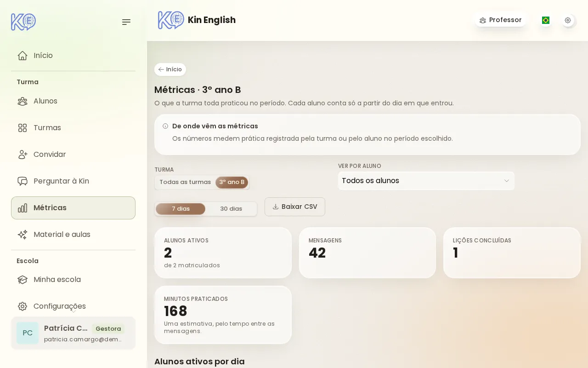Open the Convidar page
Screen dimensions: 588x368
click(x=73, y=155)
